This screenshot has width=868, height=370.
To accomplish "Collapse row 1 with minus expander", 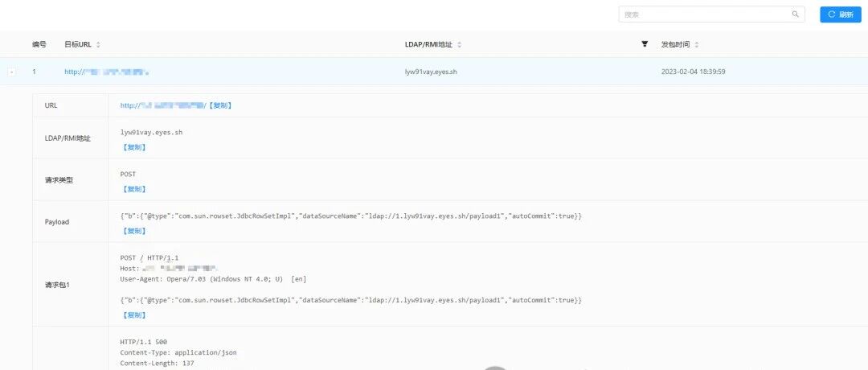I will (x=12, y=72).
